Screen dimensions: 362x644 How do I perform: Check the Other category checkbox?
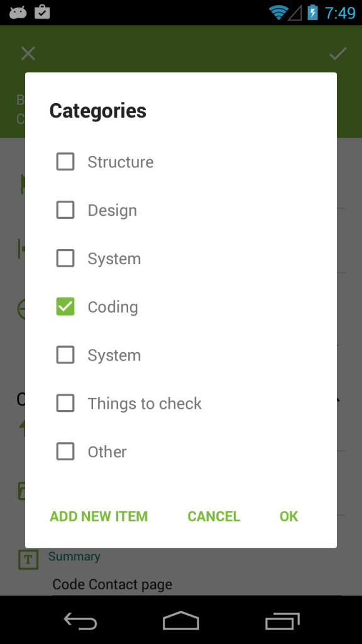[x=65, y=452]
